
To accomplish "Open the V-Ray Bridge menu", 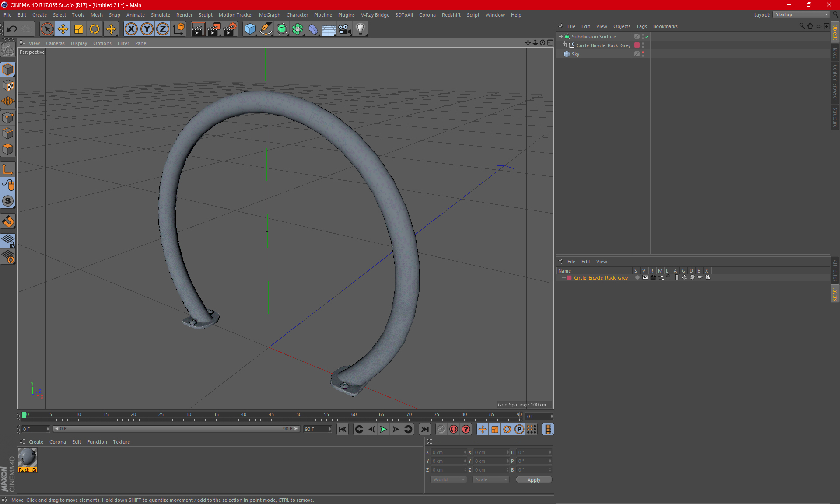I will 375,15.
